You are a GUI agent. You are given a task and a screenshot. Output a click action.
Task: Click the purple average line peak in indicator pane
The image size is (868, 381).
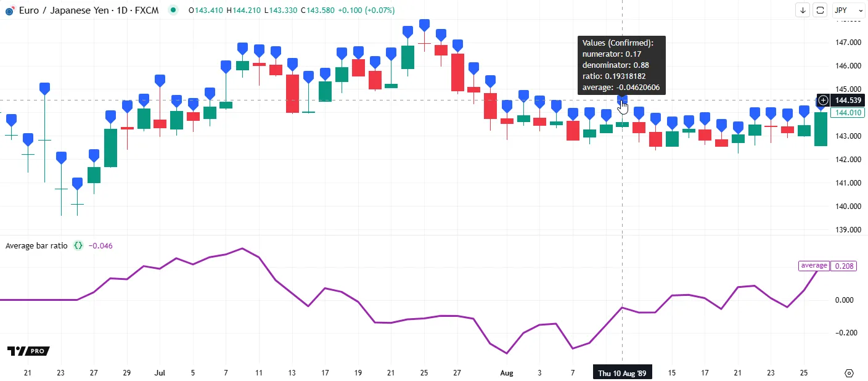coord(242,248)
